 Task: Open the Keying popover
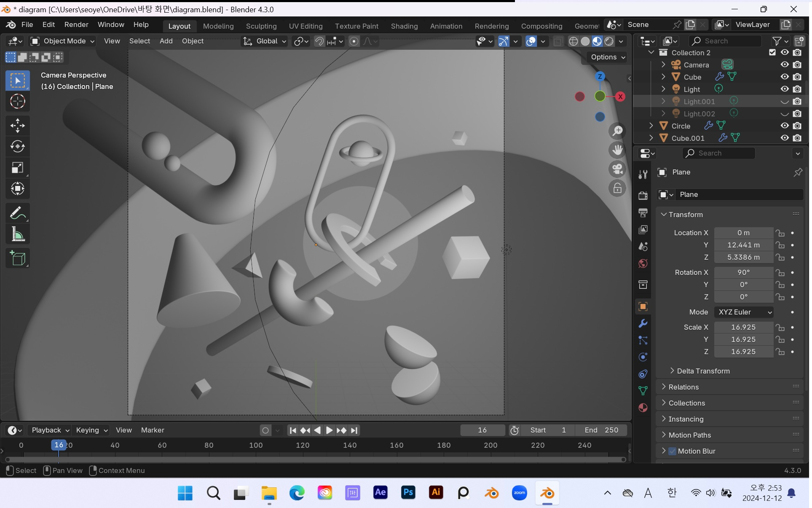91,430
